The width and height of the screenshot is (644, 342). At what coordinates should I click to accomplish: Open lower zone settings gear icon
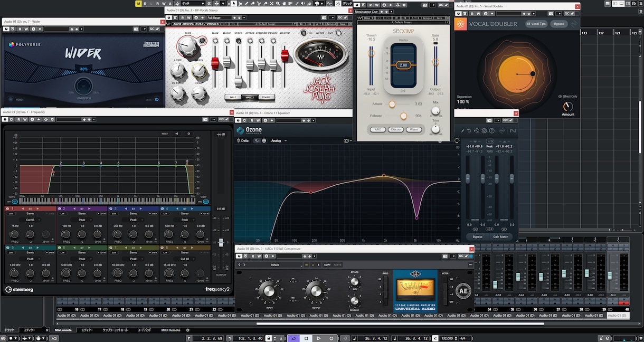187,330
